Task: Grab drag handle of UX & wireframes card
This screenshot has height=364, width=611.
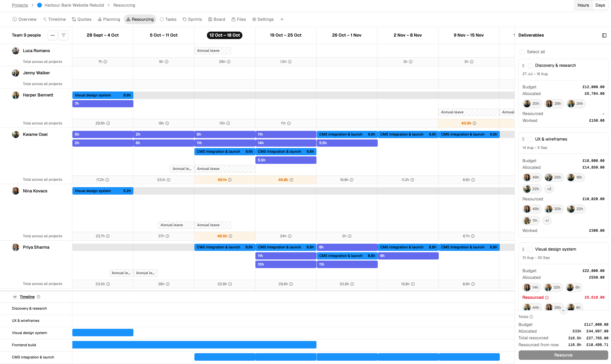Action: tap(523, 139)
